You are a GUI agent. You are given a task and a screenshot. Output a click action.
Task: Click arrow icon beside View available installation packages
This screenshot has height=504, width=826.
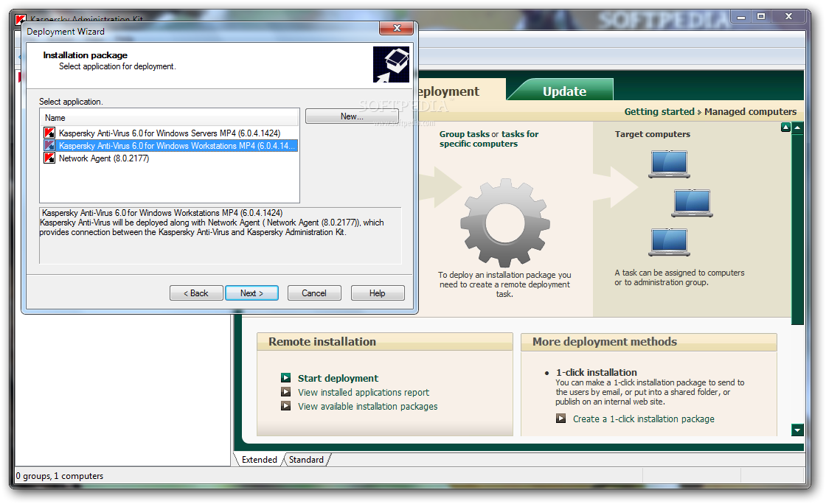[x=285, y=406]
